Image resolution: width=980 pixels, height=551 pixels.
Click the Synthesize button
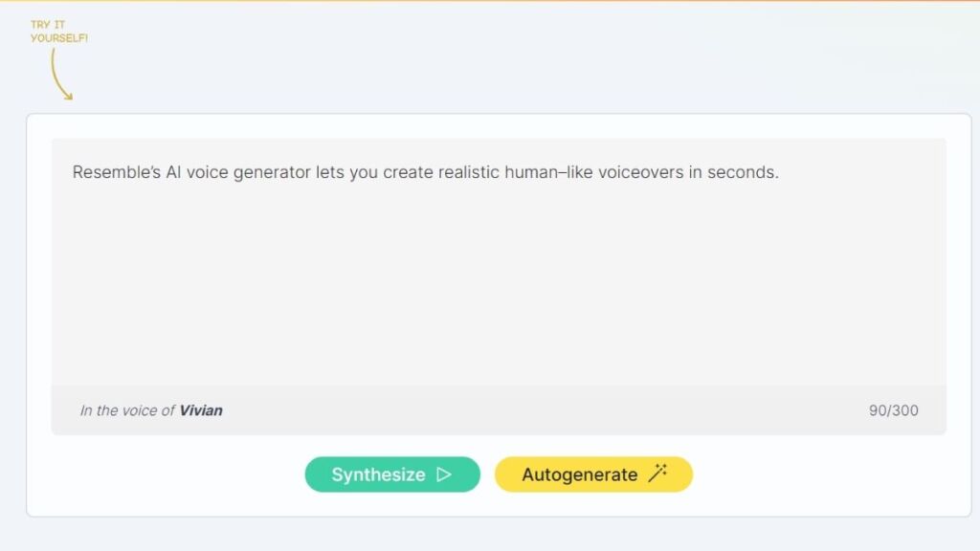tap(392, 474)
